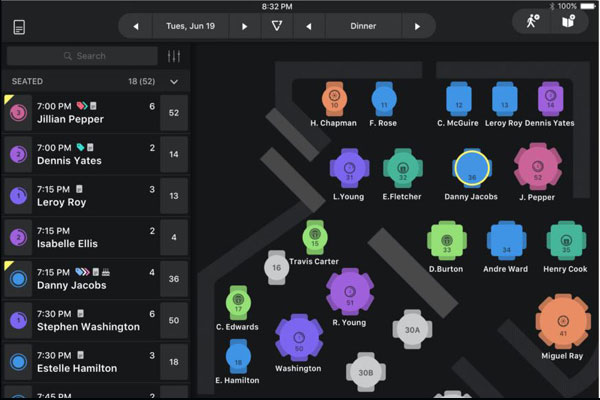Open the Dinner shift selector

tap(364, 26)
